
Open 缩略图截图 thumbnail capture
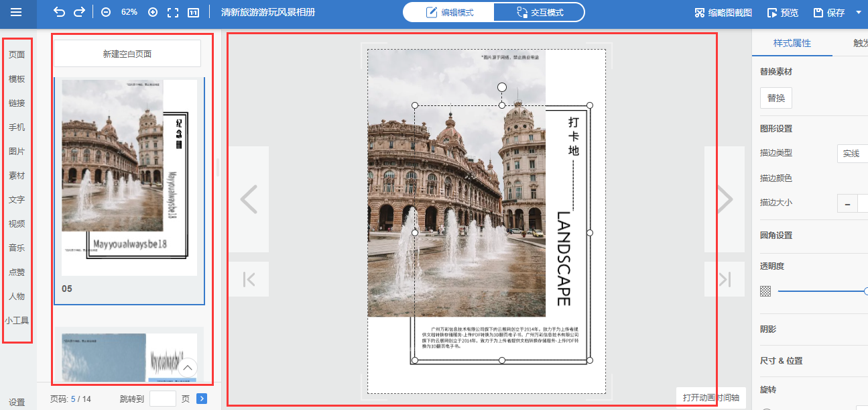coord(723,12)
